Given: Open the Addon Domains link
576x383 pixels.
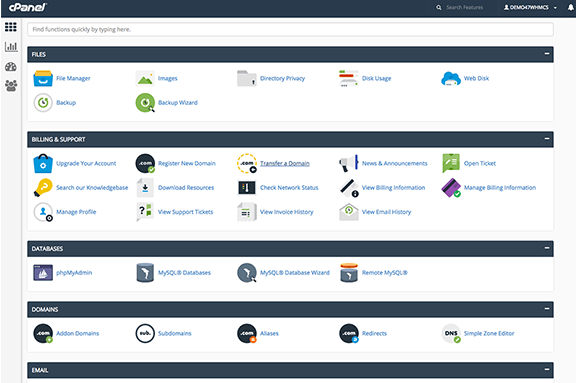Looking at the screenshot, I should tap(78, 333).
